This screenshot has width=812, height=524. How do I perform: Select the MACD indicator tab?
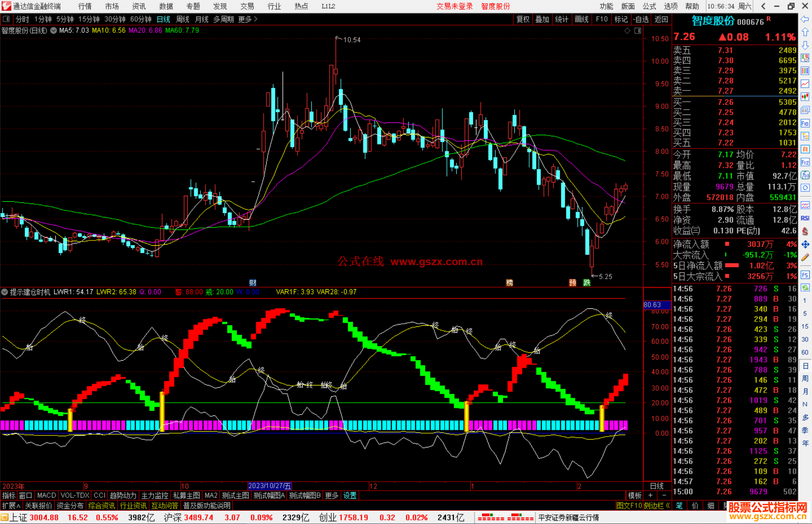pyautogui.click(x=46, y=495)
